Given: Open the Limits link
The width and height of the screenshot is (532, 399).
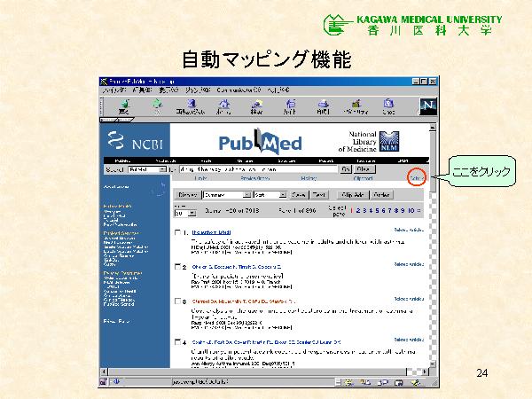Looking at the screenshot, I should tap(201, 178).
